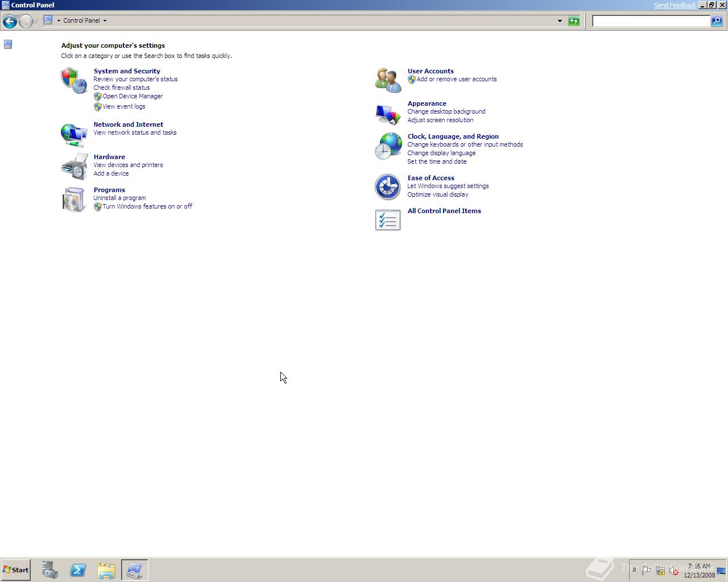
Task: Click the Send Feedback link
Action: coord(675,5)
